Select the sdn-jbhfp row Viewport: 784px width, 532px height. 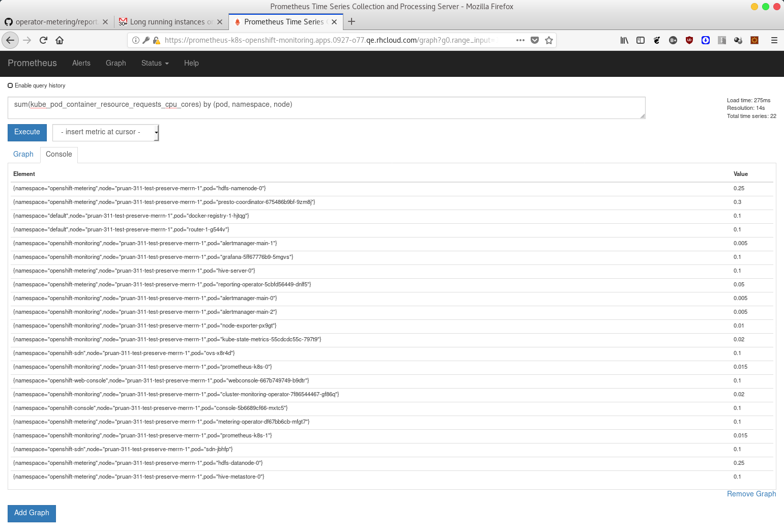pos(392,450)
